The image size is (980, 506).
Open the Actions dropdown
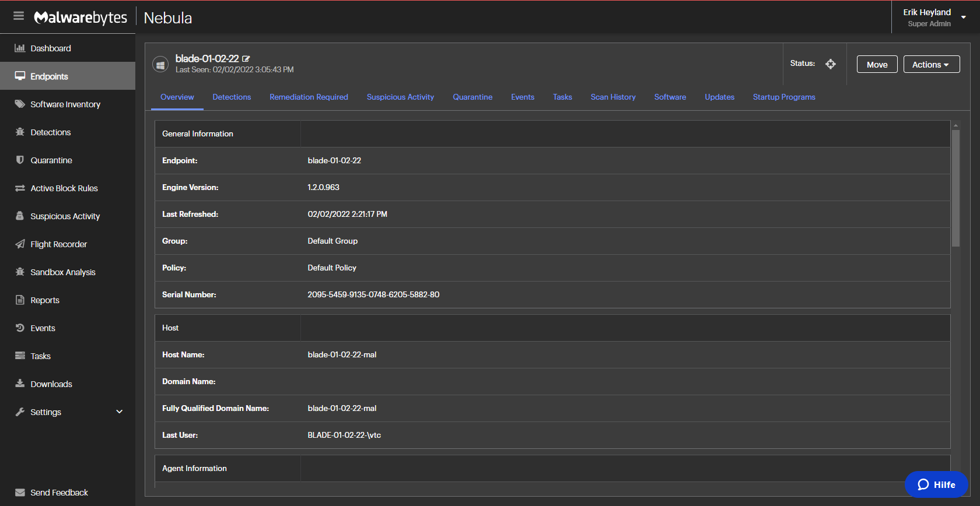pos(931,65)
